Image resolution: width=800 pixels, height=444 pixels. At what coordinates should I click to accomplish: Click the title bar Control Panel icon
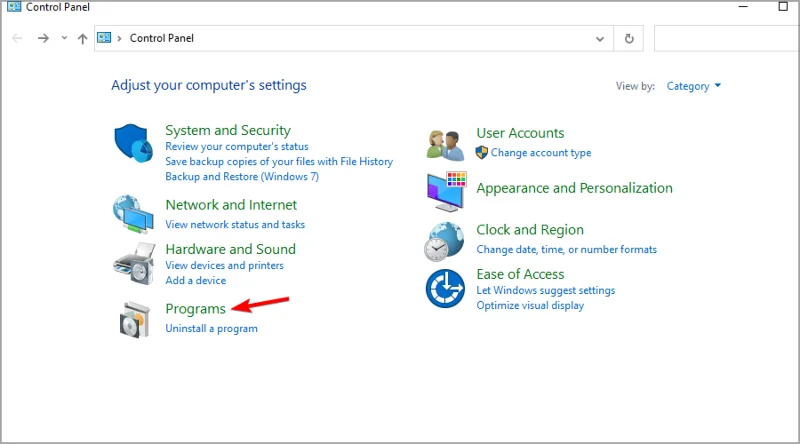pyautogui.click(x=14, y=7)
